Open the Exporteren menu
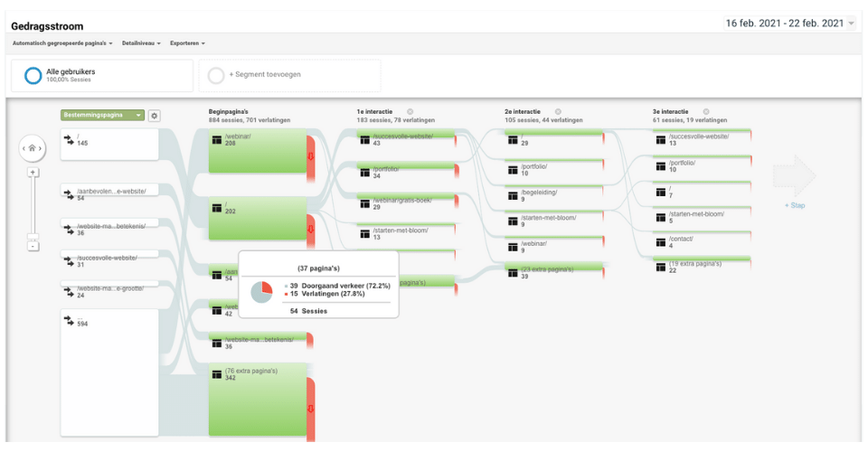The image size is (868, 452). (187, 43)
